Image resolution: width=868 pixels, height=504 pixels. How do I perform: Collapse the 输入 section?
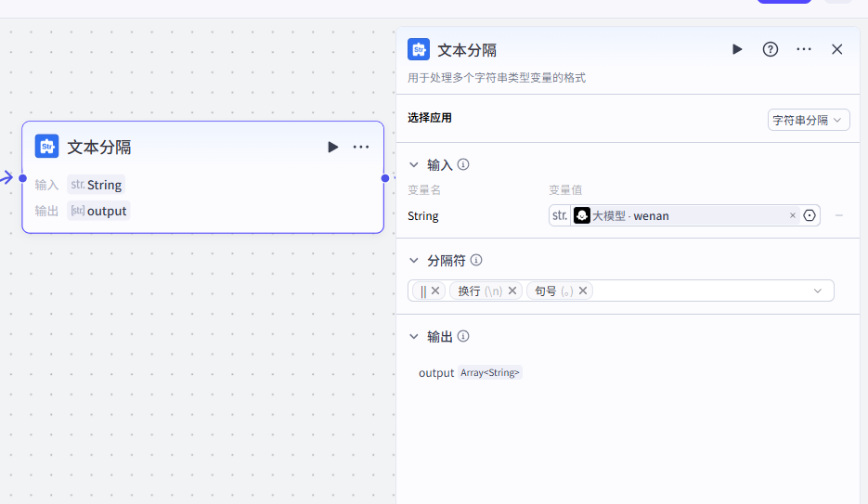coord(414,165)
